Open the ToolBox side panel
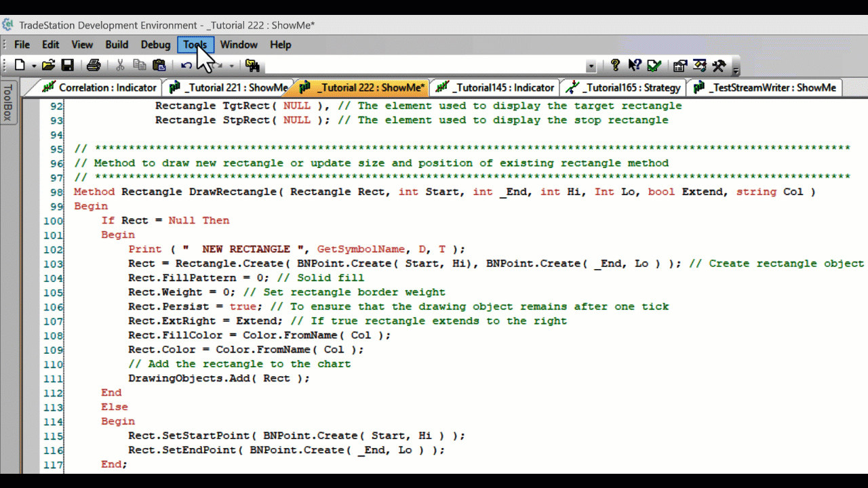The height and width of the screenshot is (488, 868). pyautogui.click(x=8, y=103)
